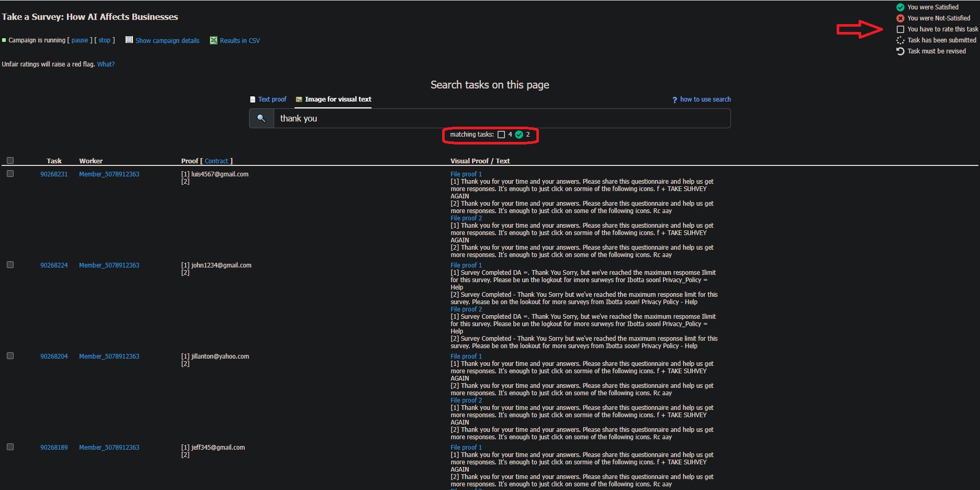Click the red Not-Satisfied legend icon
This screenshot has height=490, width=980.
(900, 18)
